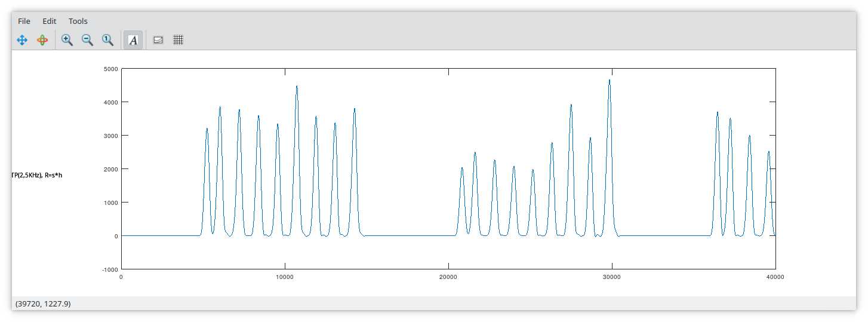Click the y-axis label 'TP(2,5KHz), R=s*h'
The height and width of the screenshot is (322, 868).
36,175
